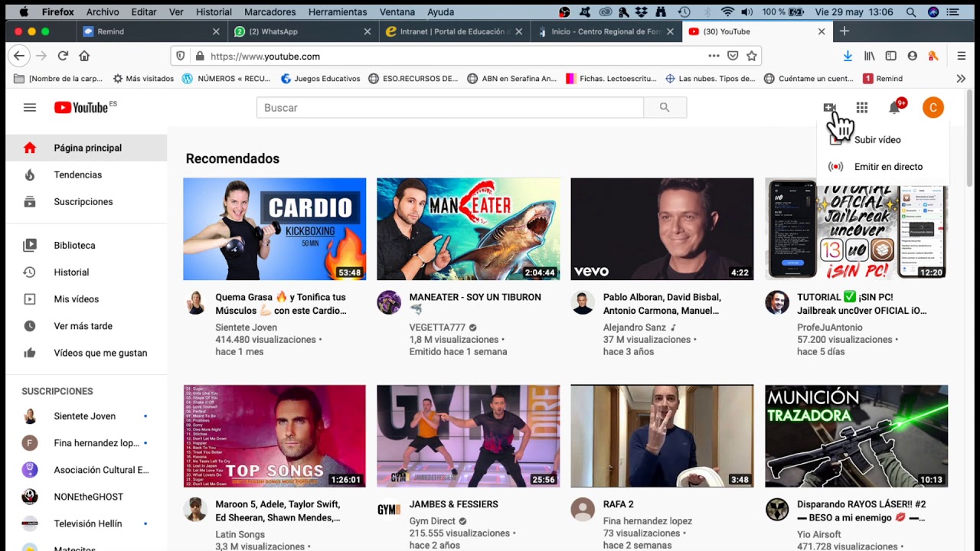
Task: Open a new browser tab
Action: point(844,31)
